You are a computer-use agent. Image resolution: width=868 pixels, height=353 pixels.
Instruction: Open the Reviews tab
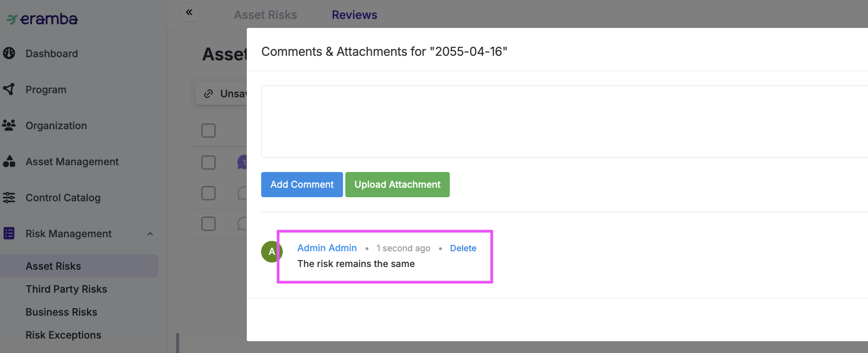point(354,15)
